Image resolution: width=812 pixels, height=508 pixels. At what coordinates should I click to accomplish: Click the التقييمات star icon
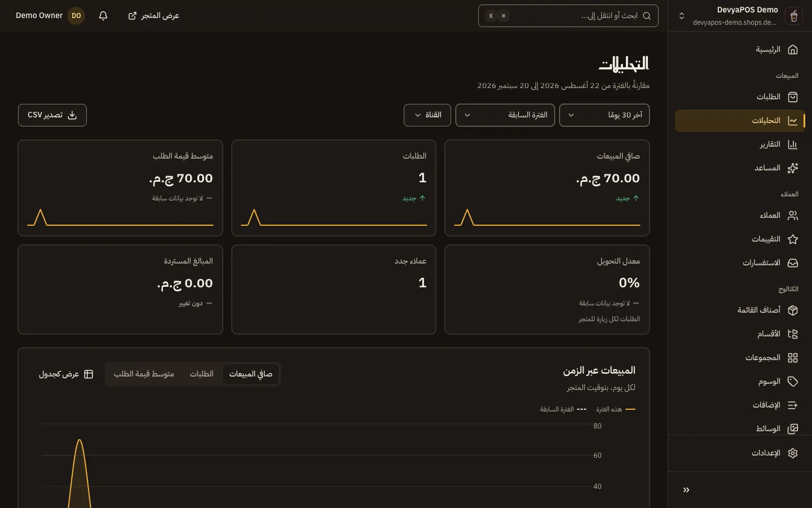pos(793,239)
